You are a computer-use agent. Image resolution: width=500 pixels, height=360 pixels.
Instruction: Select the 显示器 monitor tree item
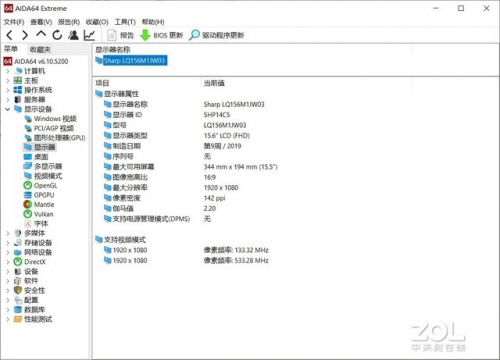[x=40, y=147]
